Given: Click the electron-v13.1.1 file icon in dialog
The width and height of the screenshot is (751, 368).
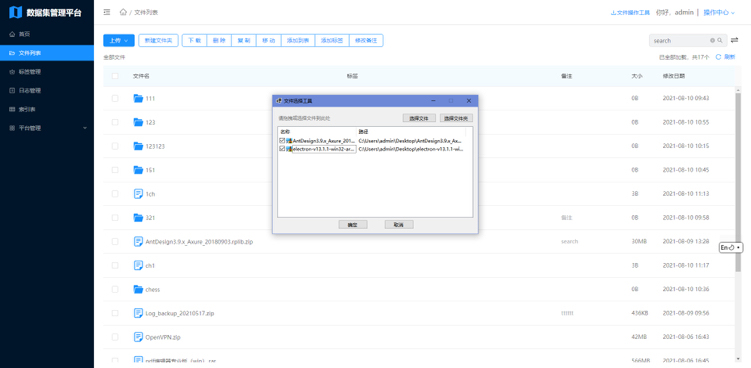Looking at the screenshot, I should pos(289,150).
